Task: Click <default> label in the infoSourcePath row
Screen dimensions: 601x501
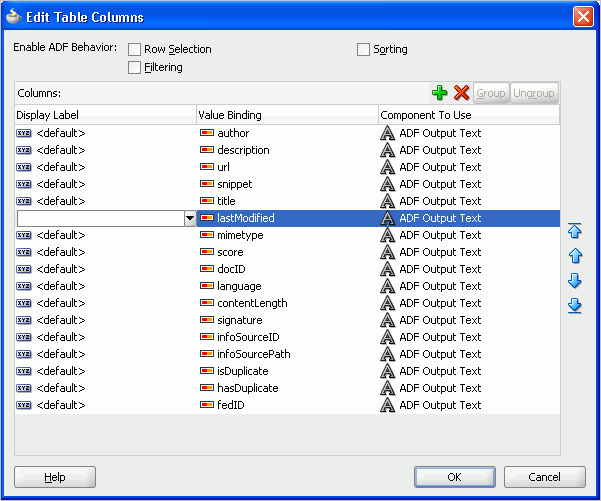Action: [x=61, y=354]
